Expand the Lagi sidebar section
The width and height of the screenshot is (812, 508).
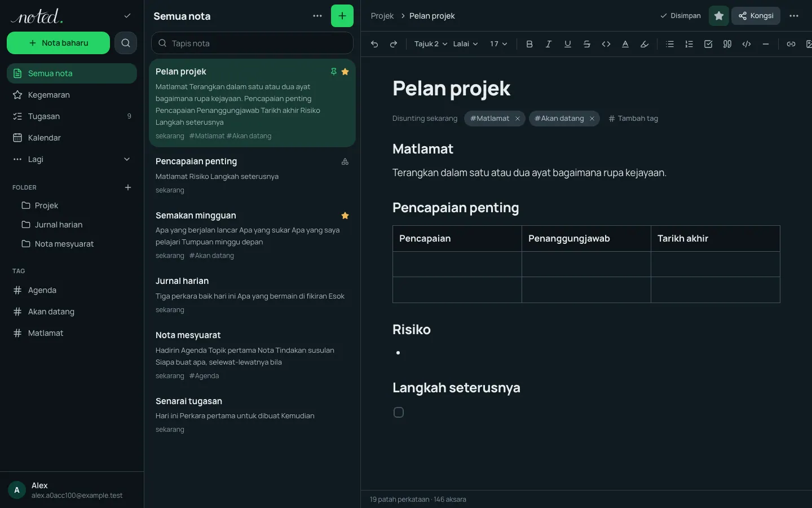(72, 159)
